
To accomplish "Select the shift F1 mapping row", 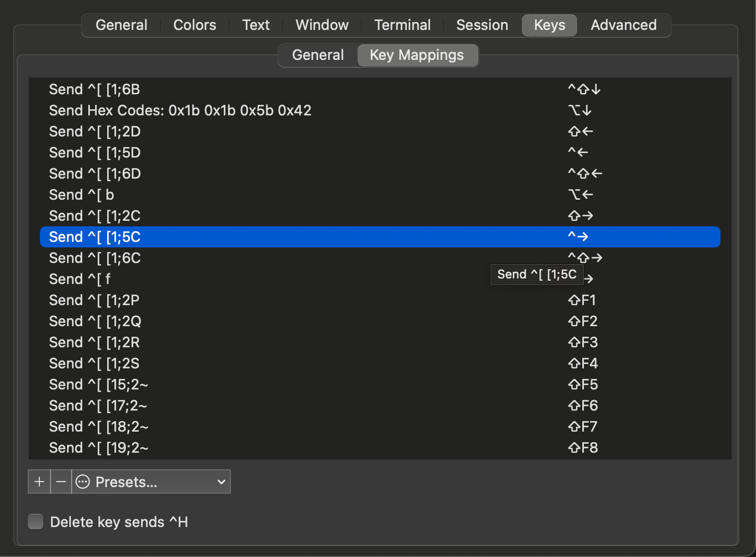I will 380,300.
